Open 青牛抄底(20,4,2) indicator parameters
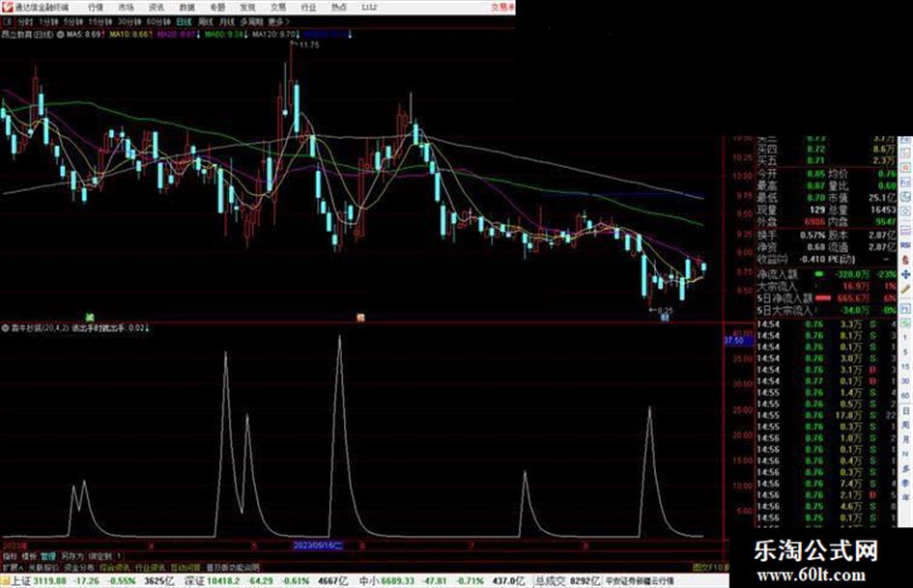The height and width of the screenshot is (588, 913). (40, 328)
